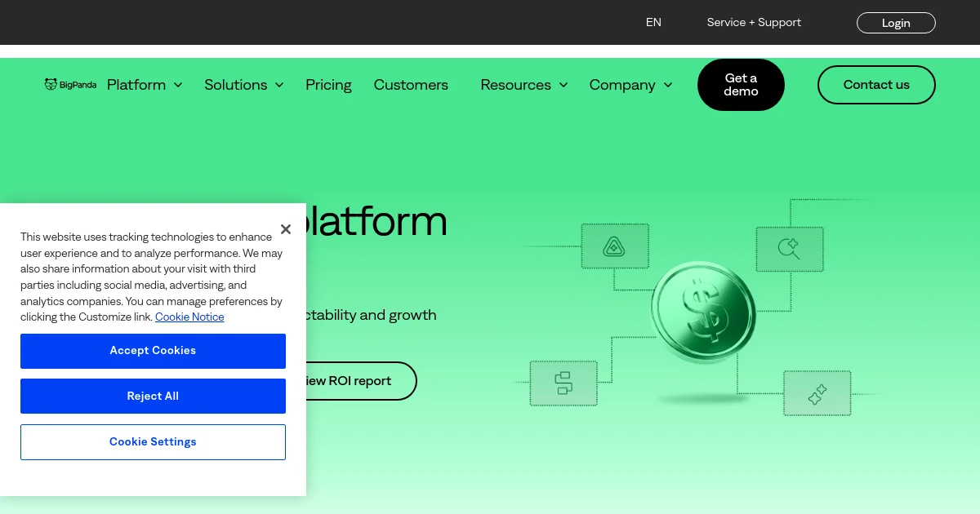The height and width of the screenshot is (514, 980).
Task: Click the Login button
Action: click(896, 23)
